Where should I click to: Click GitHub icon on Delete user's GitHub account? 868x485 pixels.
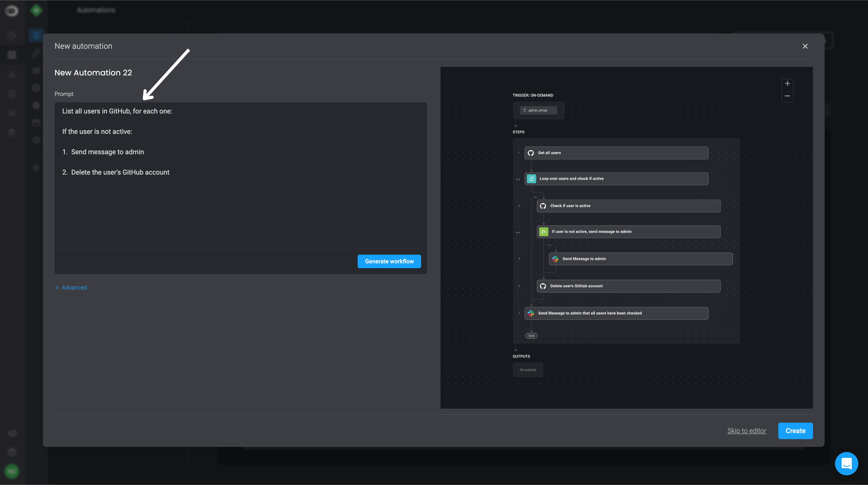click(543, 286)
